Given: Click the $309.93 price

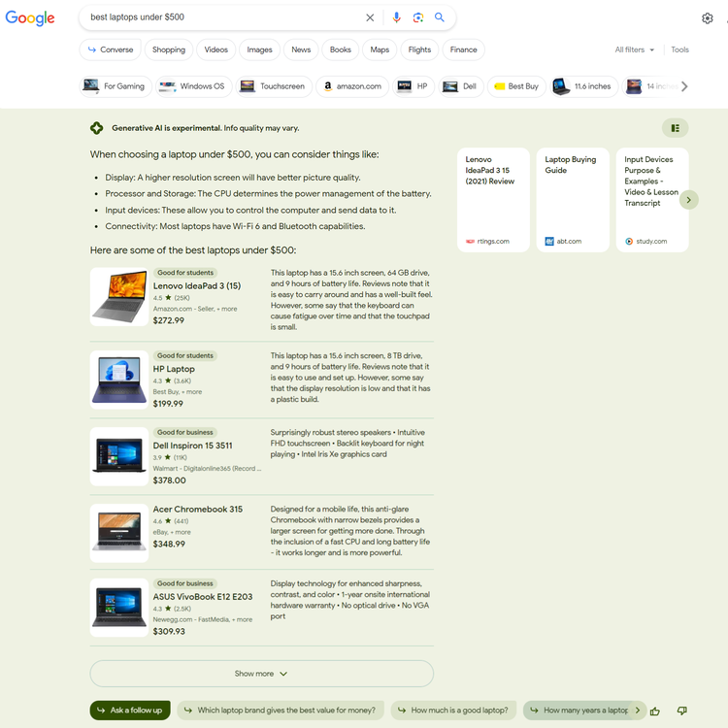Looking at the screenshot, I should 169,632.
